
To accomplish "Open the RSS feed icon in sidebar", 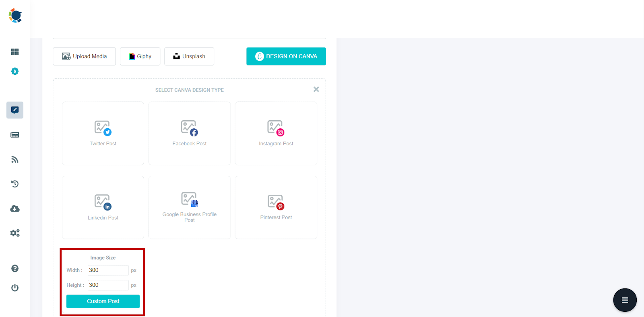I will [15, 160].
